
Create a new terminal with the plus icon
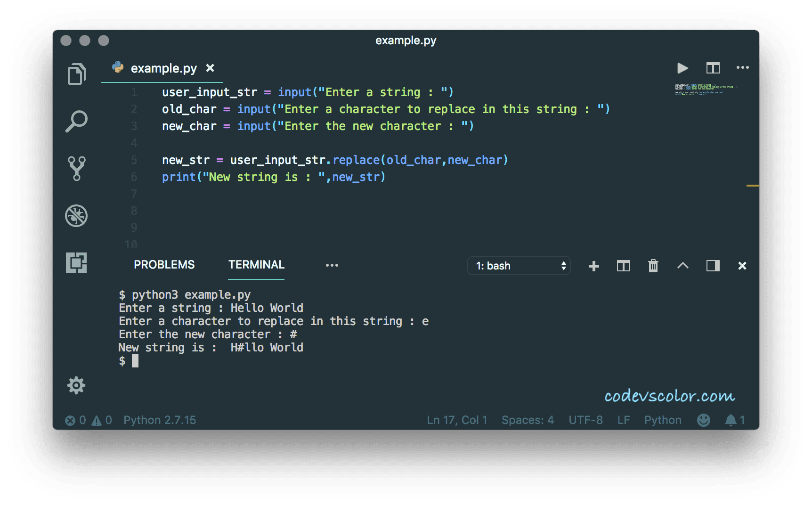coord(594,266)
